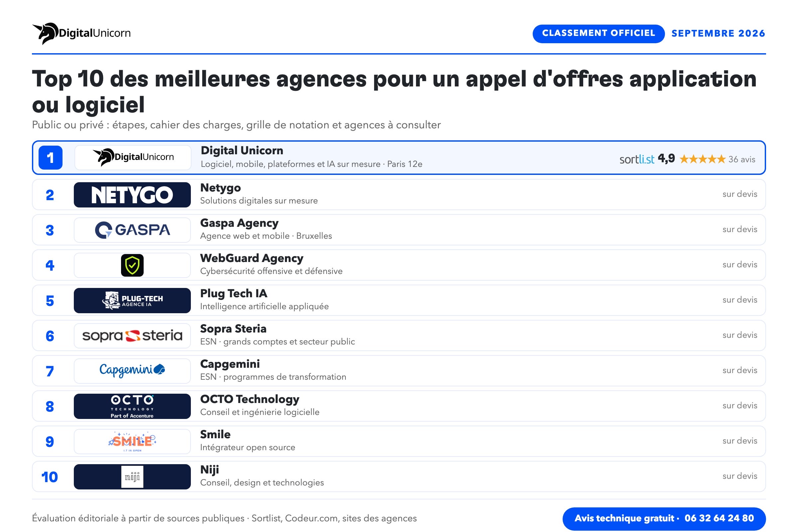Click sur devis in the Netygo row
This screenshot has width=798, height=532.
tap(739, 194)
